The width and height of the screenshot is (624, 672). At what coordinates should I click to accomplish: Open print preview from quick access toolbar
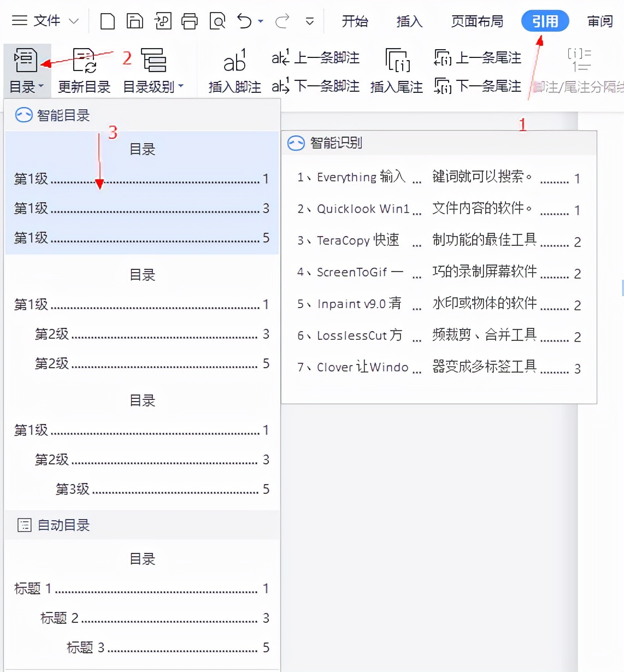pyautogui.click(x=217, y=20)
